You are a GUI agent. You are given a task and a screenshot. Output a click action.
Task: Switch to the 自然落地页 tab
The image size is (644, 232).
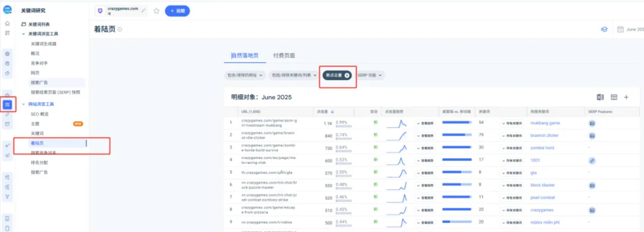[x=245, y=56]
